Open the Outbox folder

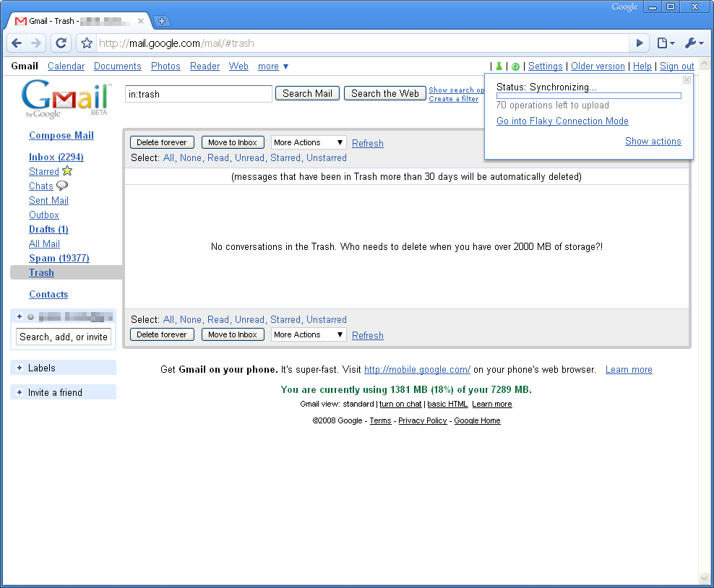point(44,215)
